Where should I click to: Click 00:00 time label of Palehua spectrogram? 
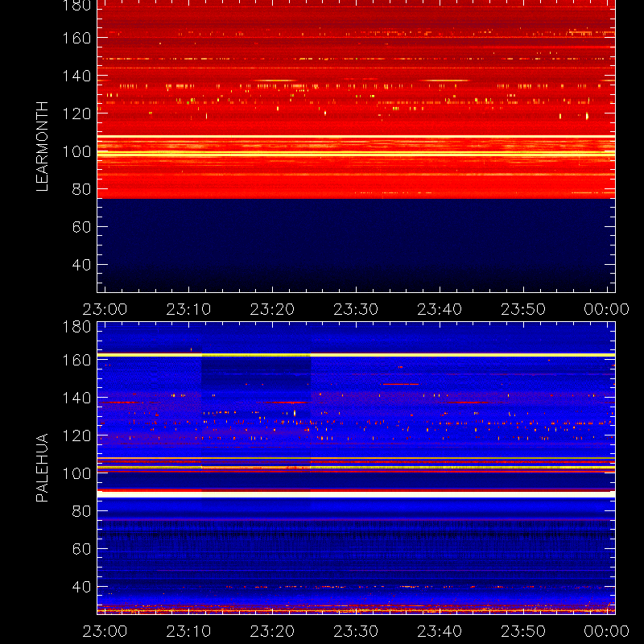607,631
